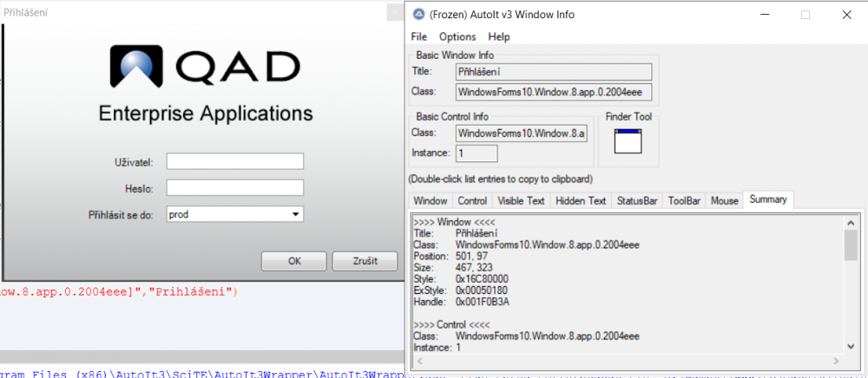Image resolution: width=868 pixels, height=378 pixels.
Task: Click the horizontal scrollbar left arrow
Action: coord(418,361)
